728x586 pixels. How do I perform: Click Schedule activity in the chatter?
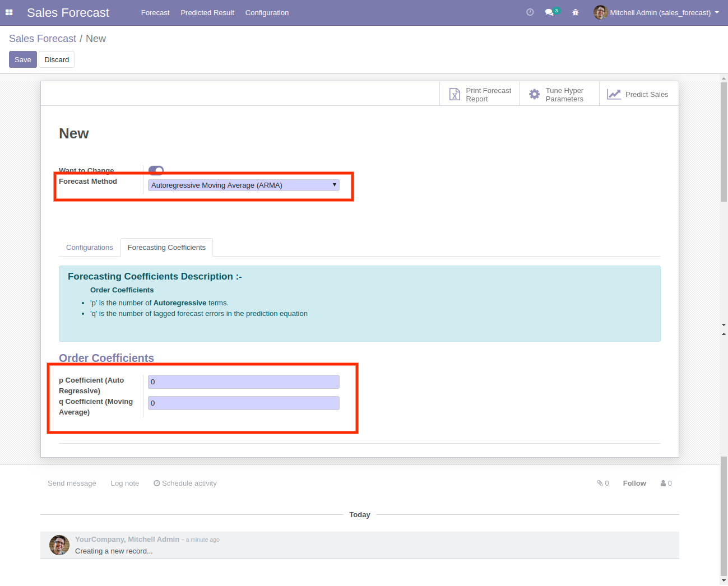point(185,483)
